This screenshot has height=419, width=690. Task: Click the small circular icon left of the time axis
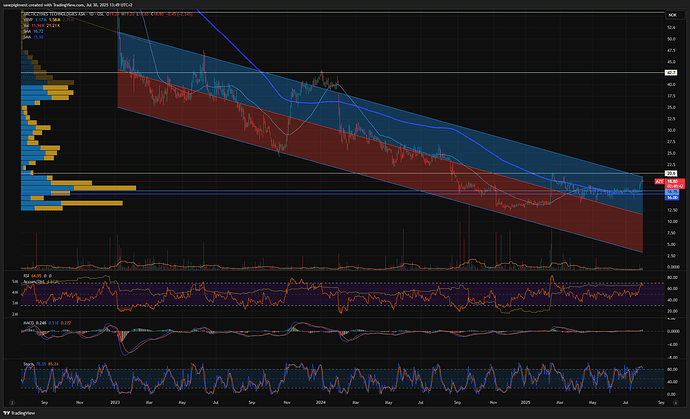pos(12,402)
